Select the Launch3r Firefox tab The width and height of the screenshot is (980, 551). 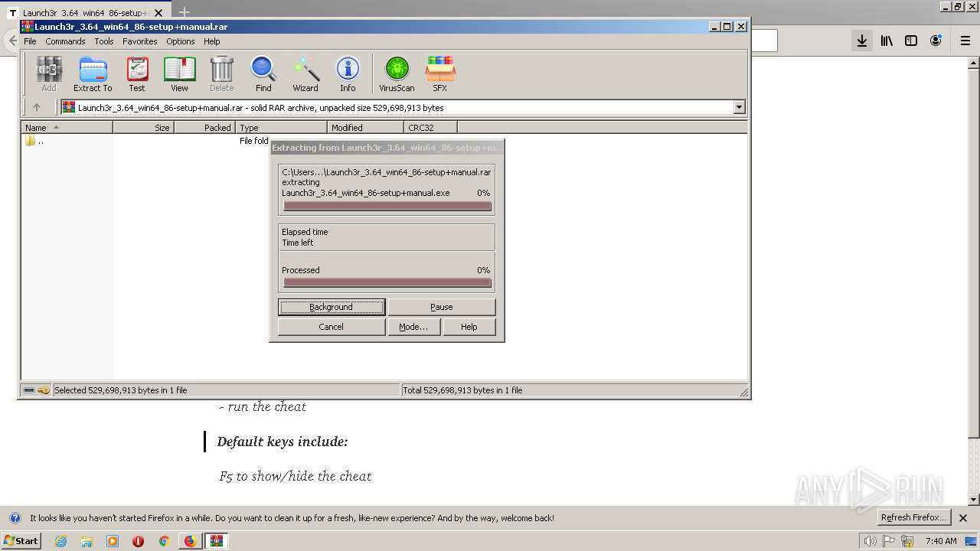point(84,13)
